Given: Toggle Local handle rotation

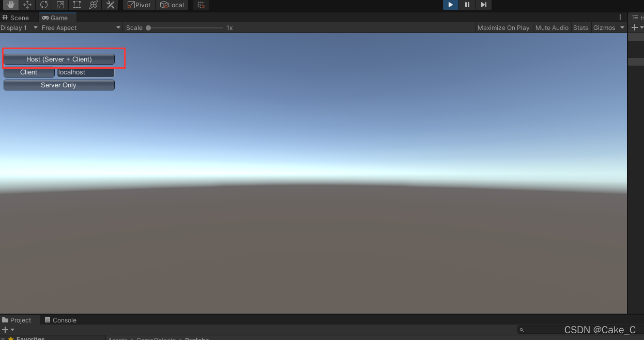Looking at the screenshot, I should click(x=172, y=5).
